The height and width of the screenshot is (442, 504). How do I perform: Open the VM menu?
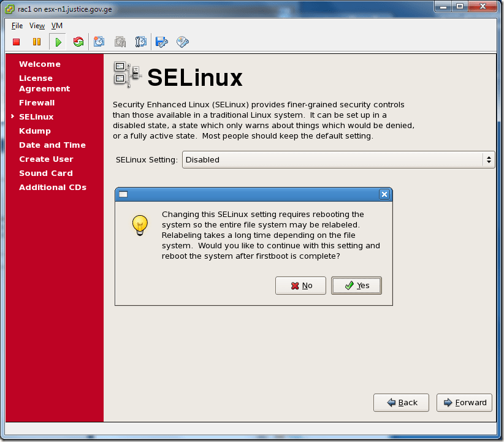tap(56, 26)
